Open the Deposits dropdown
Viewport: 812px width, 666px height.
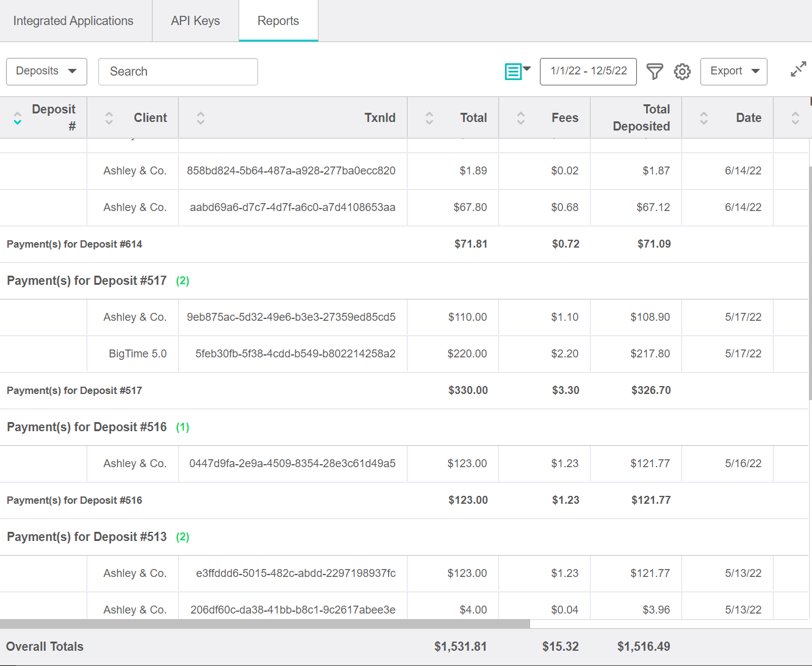pos(46,71)
